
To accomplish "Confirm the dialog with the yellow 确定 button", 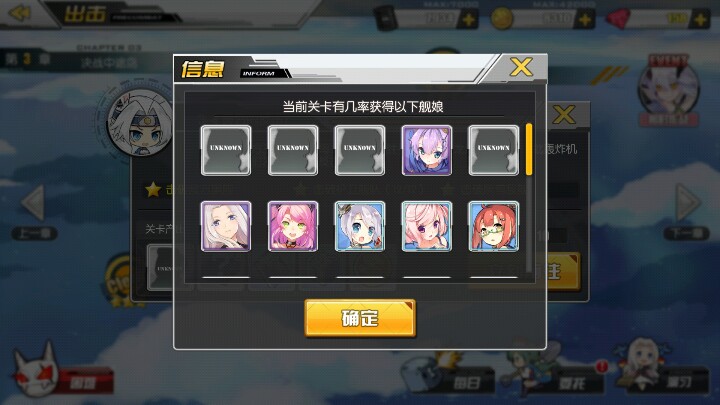I will click(360, 318).
